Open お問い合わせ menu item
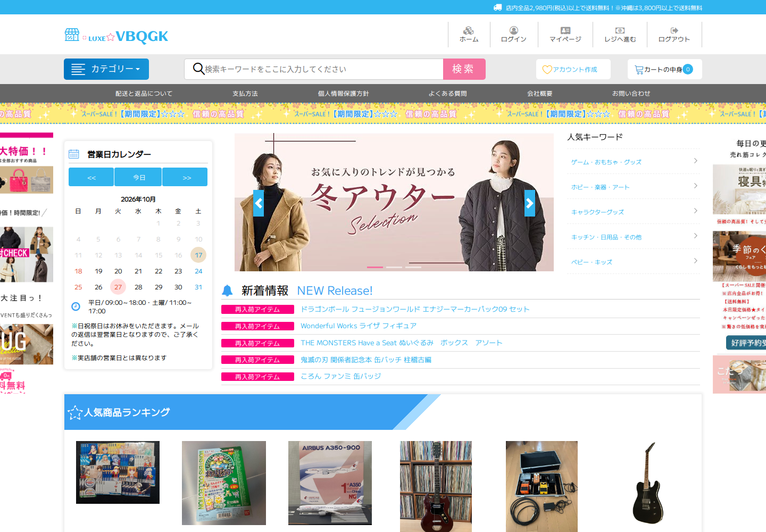 click(x=631, y=94)
